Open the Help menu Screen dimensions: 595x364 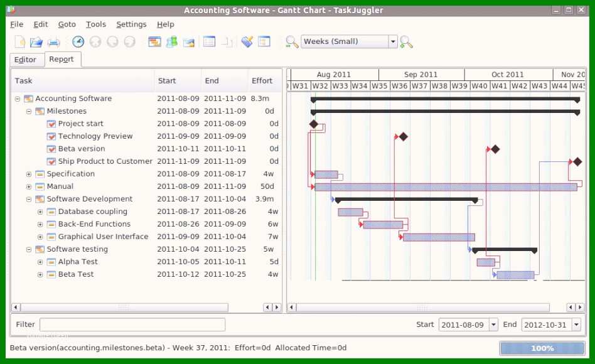point(166,24)
